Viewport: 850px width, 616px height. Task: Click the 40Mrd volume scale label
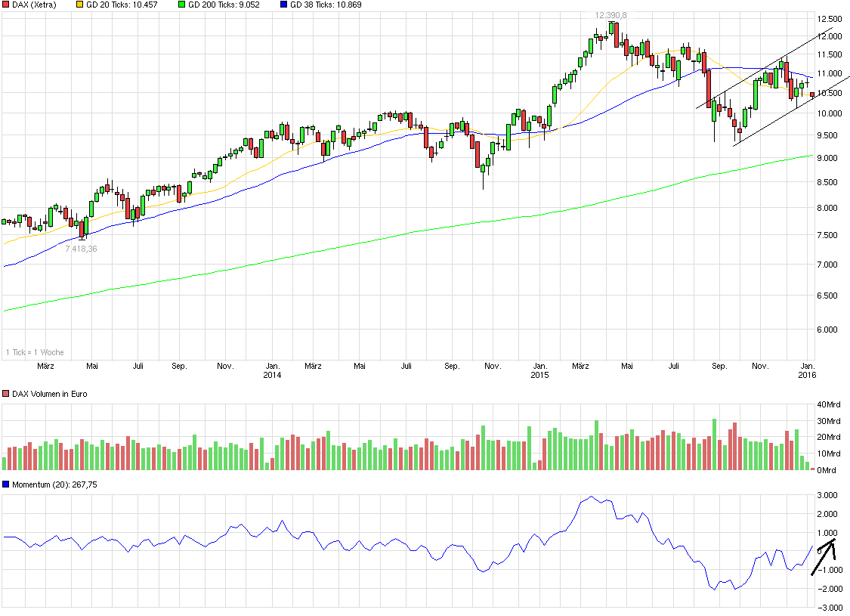click(830, 404)
